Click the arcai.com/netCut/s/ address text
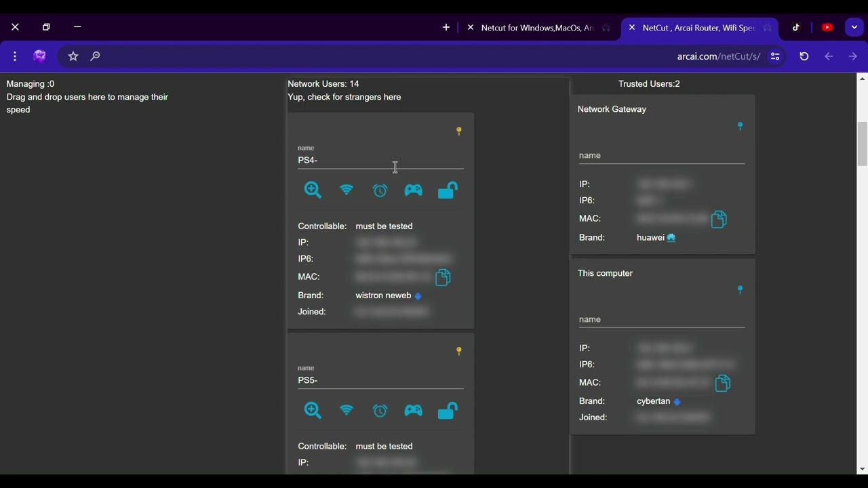Image resolution: width=868 pixels, height=488 pixels. [x=718, y=56]
